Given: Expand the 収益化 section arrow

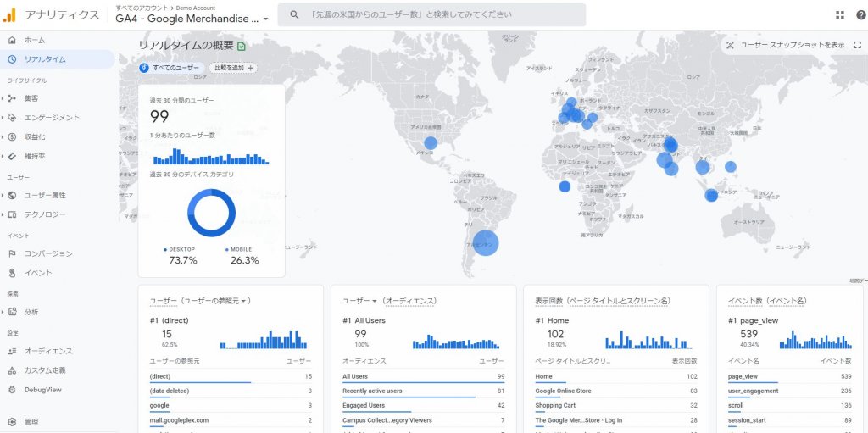Looking at the screenshot, I should [x=3, y=136].
